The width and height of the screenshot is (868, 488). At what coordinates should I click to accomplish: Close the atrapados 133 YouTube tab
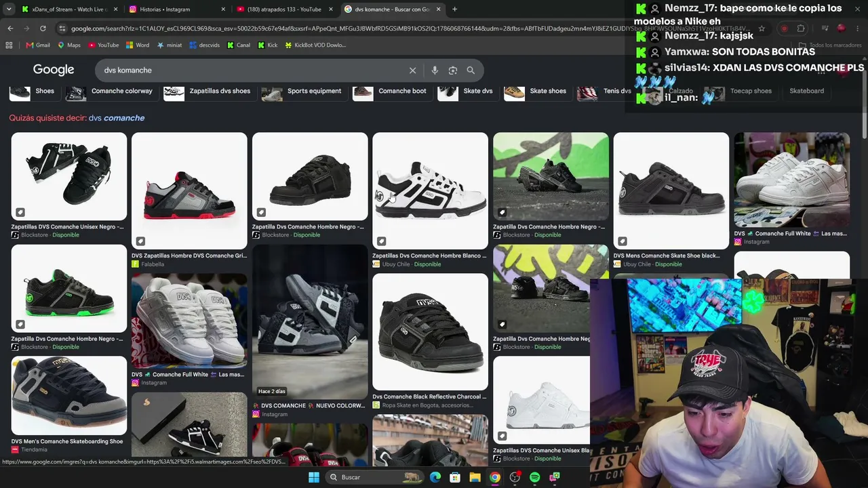point(330,9)
